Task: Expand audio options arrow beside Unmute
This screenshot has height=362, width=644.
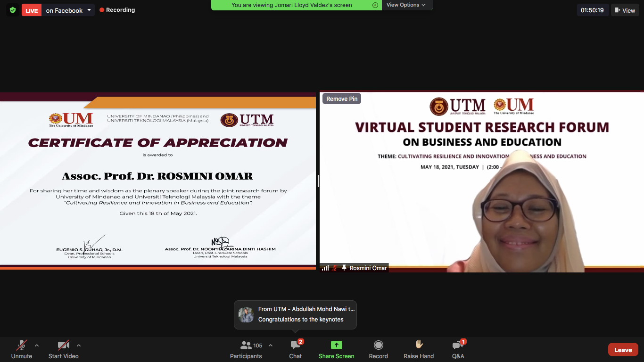Action: pyautogui.click(x=37, y=346)
